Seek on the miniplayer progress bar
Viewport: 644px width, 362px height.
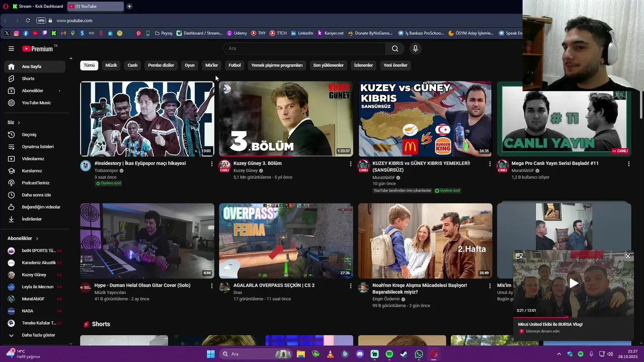[573, 317]
